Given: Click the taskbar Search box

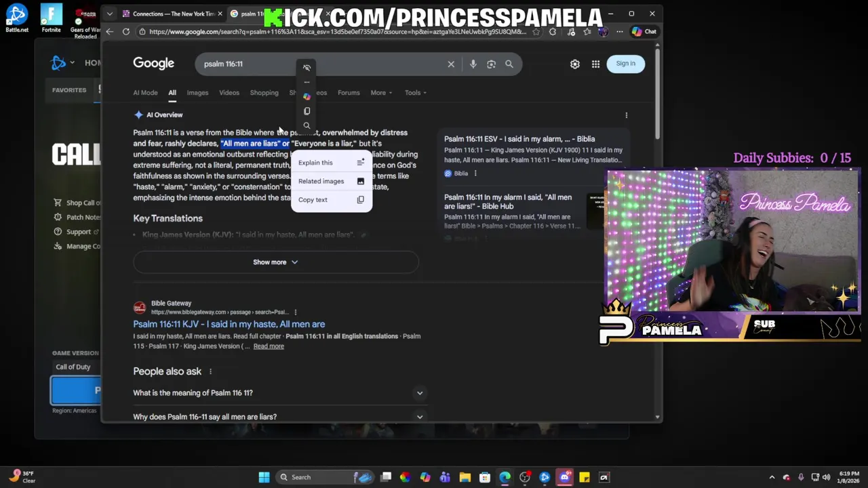Looking at the screenshot, I should pyautogui.click(x=324, y=477).
